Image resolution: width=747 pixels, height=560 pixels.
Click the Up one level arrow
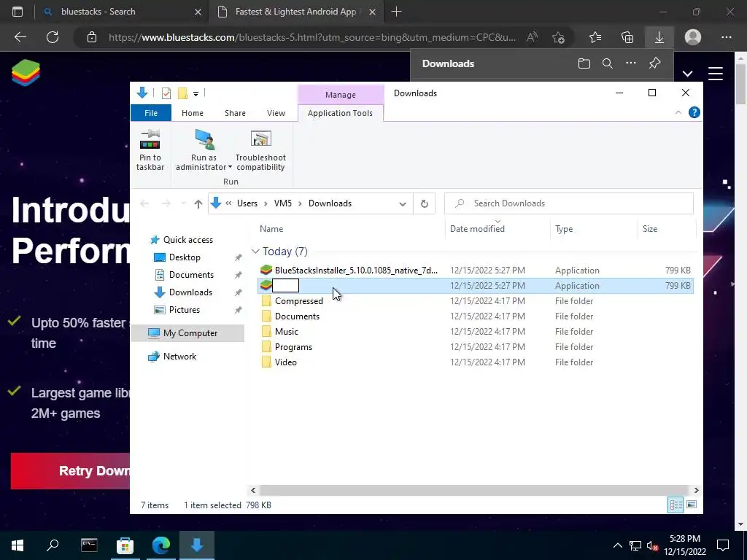[x=198, y=204]
